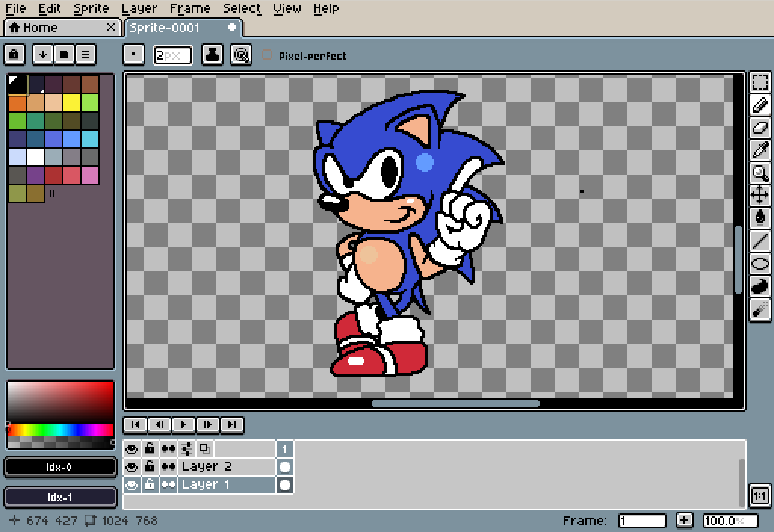Select the Move tool
The width and height of the screenshot is (774, 532).
pyautogui.click(x=760, y=196)
